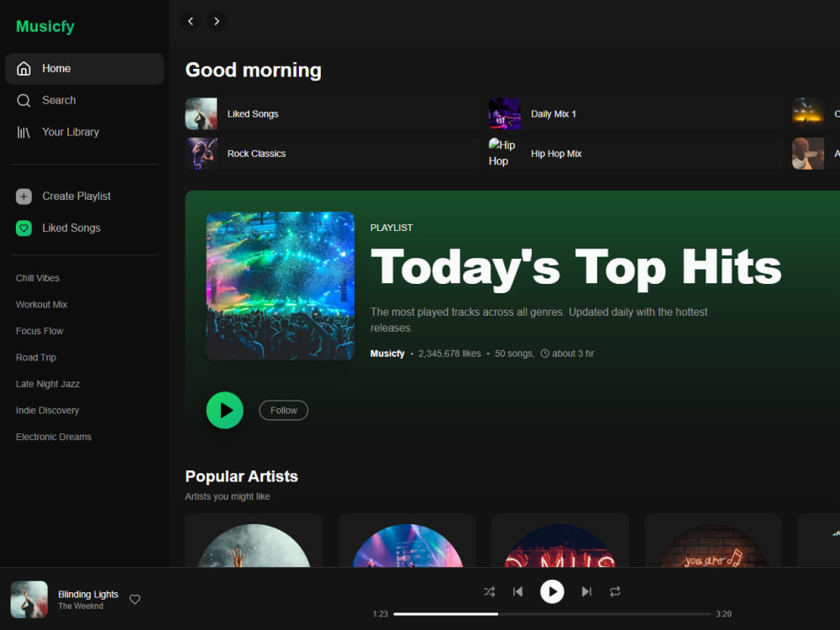Screen dimensions: 840x630
Task: Click the clock icon beside about 3 hr
Action: point(545,354)
